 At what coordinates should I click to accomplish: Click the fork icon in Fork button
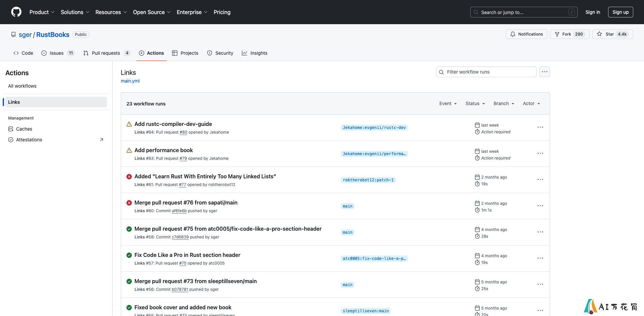557,34
